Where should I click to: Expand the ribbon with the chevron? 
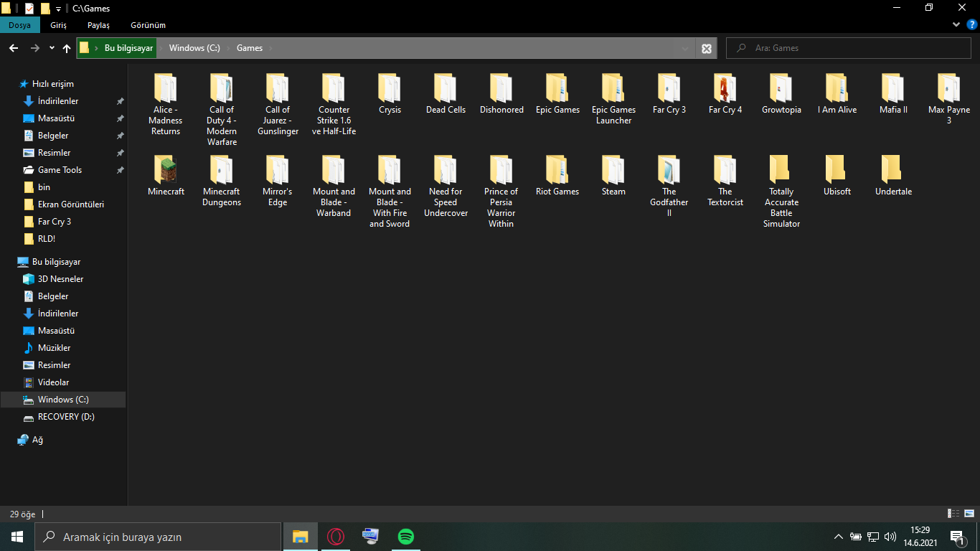click(956, 24)
